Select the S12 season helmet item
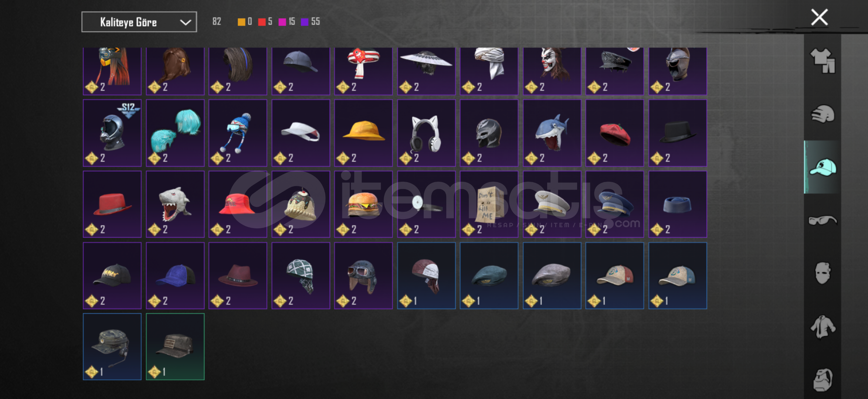868x399 pixels. pos(112,133)
